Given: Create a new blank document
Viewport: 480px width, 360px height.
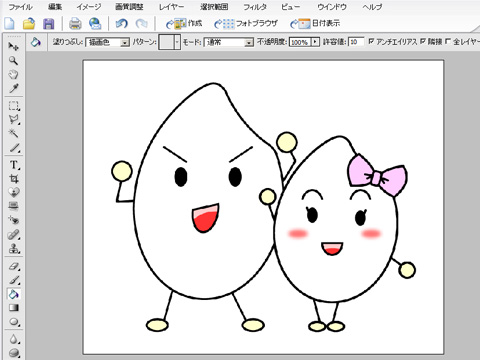Looking at the screenshot, I should tap(10, 24).
